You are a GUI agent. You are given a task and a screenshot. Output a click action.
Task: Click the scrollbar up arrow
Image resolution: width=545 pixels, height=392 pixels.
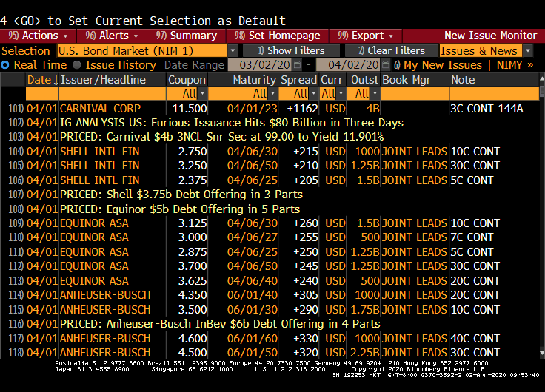(x=542, y=79)
